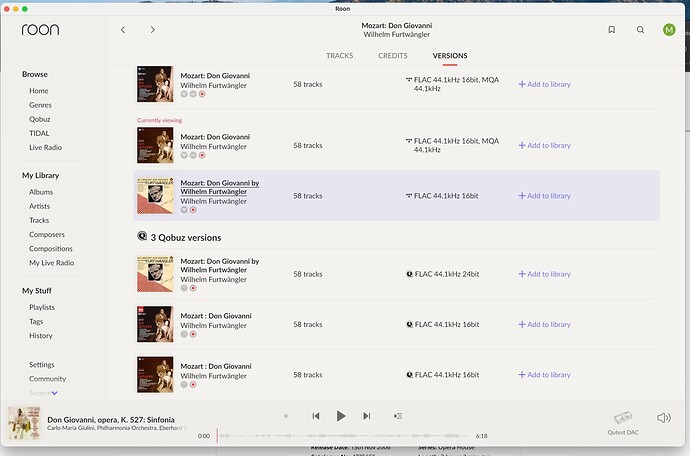Screen dimensions: 690x456
Task: Open highlighted TIDAL version's Furtwängler portrait cover
Action: (x=155, y=195)
